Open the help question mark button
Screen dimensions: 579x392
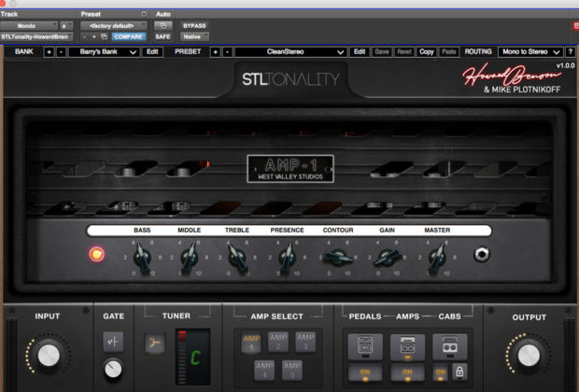(x=571, y=52)
